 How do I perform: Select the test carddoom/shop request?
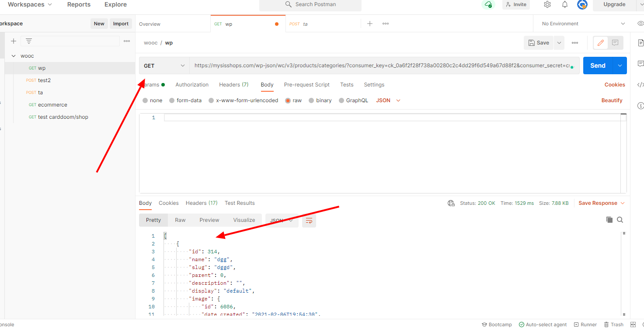(x=70, y=117)
